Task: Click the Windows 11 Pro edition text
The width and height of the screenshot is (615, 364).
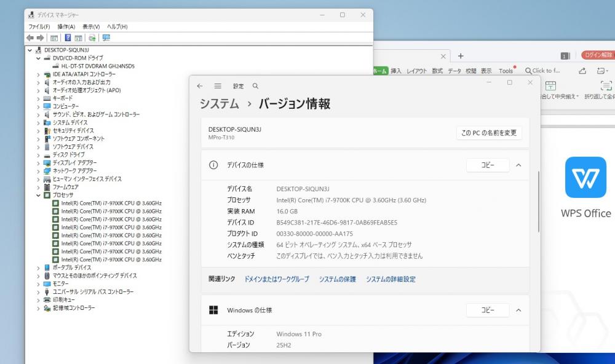Action: click(x=299, y=334)
